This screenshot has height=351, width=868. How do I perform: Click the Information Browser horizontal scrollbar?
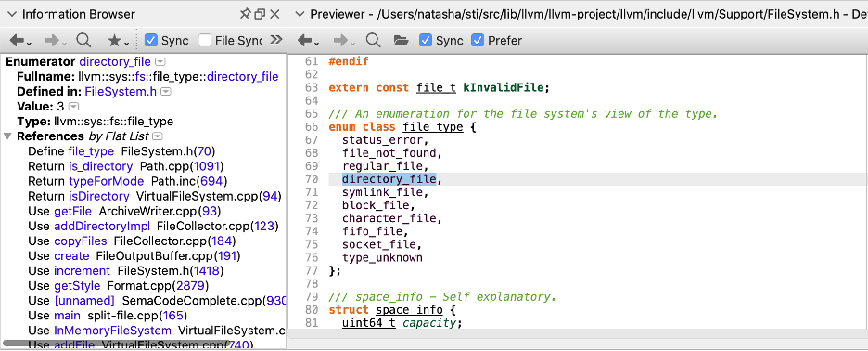tap(115, 344)
